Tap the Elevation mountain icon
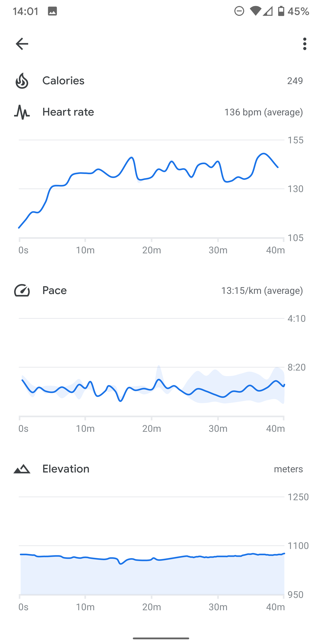Screen dimensions: 322x644 coord(22,469)
